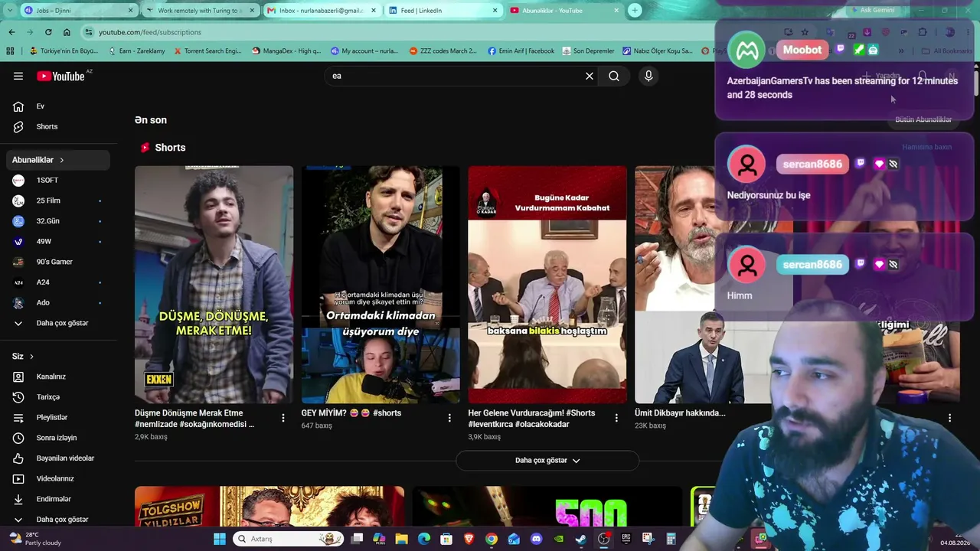The width and height of the screenshot is (980, 551).
Task: Open Steam from the taskbar
Action: [x=581, y=539]
